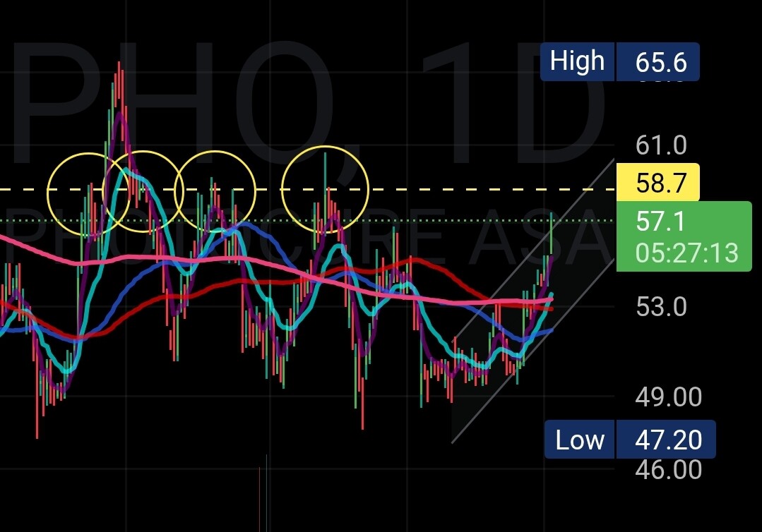Click the 47.20 low price label
Image resolution: width=762 pixels, height=532 pixels.
(666, 440)
